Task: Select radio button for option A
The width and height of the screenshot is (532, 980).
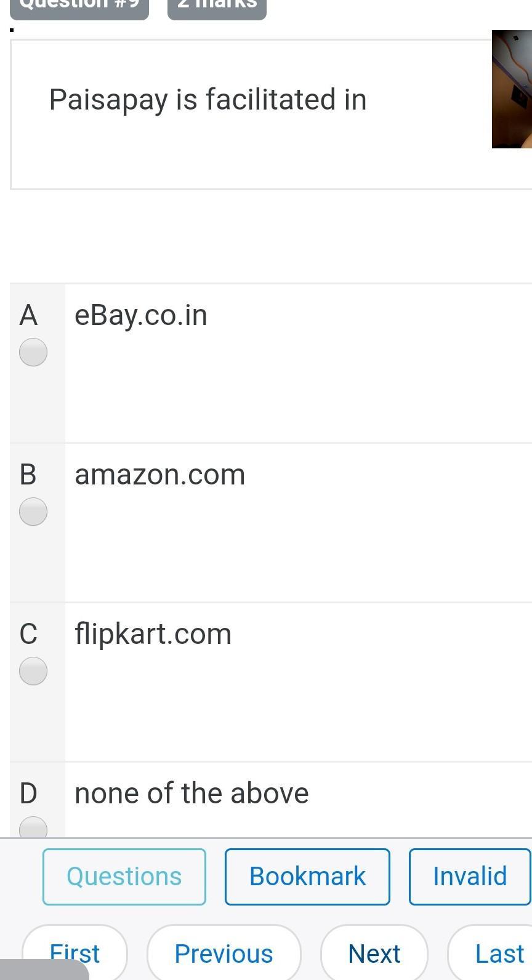Action: click(x=33, y=352)
